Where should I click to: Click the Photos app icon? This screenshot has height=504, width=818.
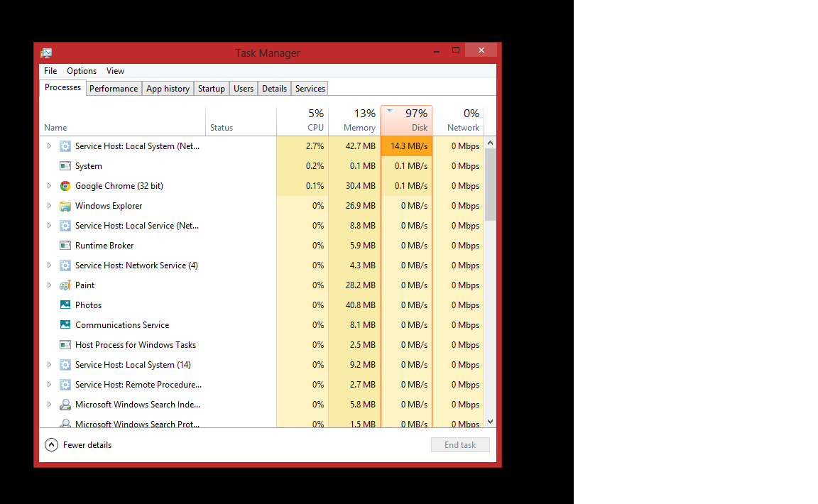(65, 305)
